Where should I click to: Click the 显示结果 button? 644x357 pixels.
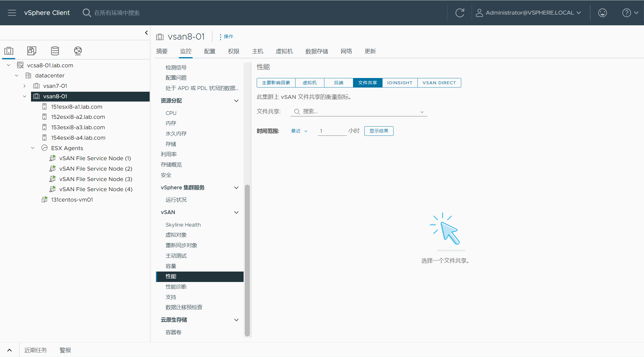pyautogui.click(x=379, y=131)
